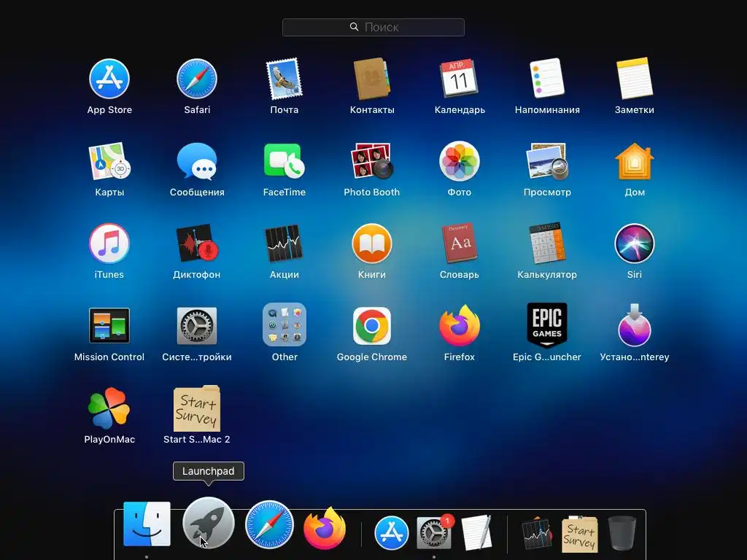Click the Поиск search field
The height and width of the screenshot is (560, 747).
click(x=373, y=27)
